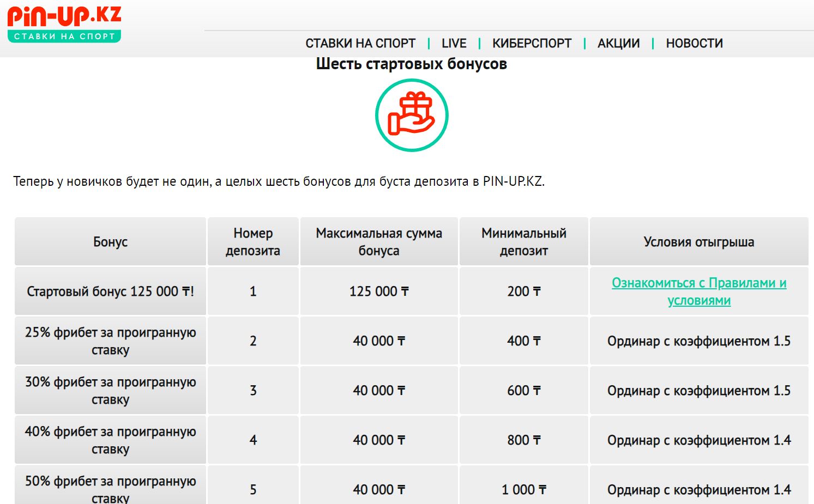Click 40 000 ₸ in deposit 5 row

click(379, 485)
